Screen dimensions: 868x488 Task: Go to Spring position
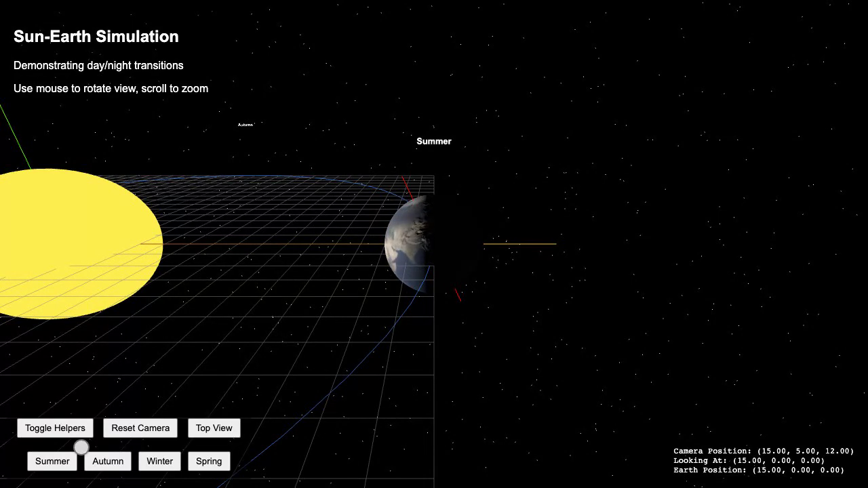[209, 461]
